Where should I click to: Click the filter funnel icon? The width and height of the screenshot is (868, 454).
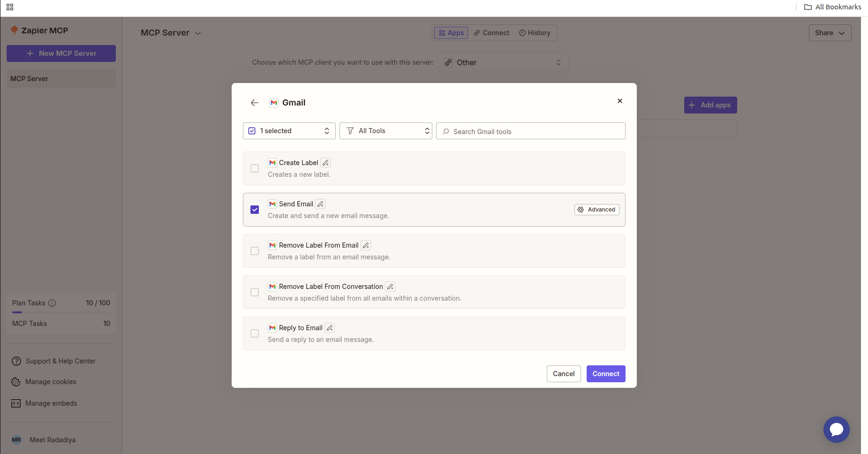[x=350, y=131]
